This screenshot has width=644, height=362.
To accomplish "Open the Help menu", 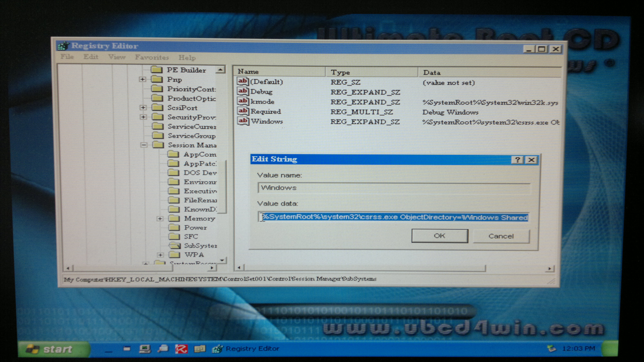I will [187, 58].
